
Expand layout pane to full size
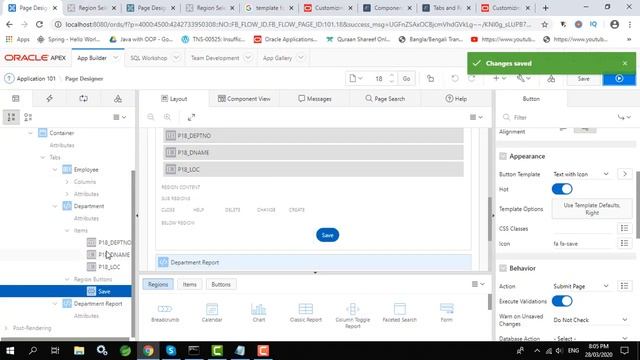click(191, 118)
